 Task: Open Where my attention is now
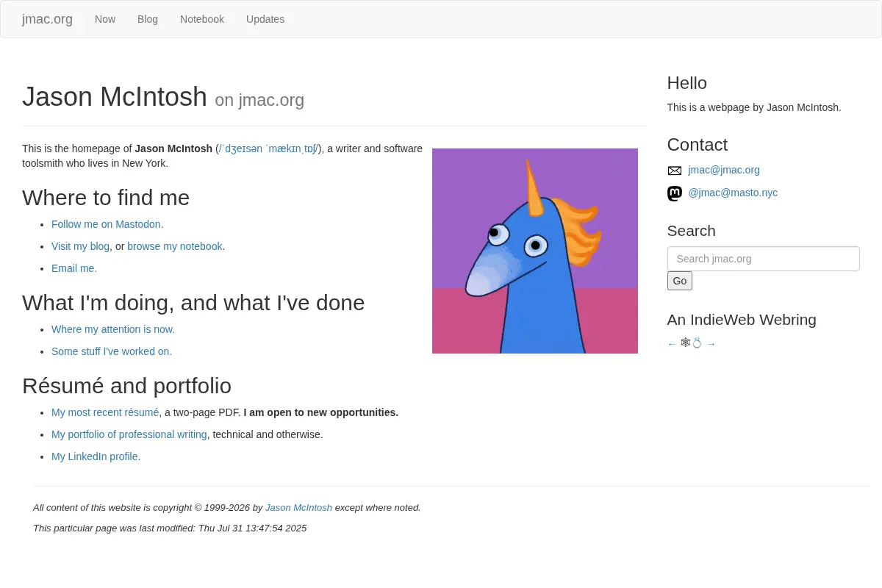113,329
